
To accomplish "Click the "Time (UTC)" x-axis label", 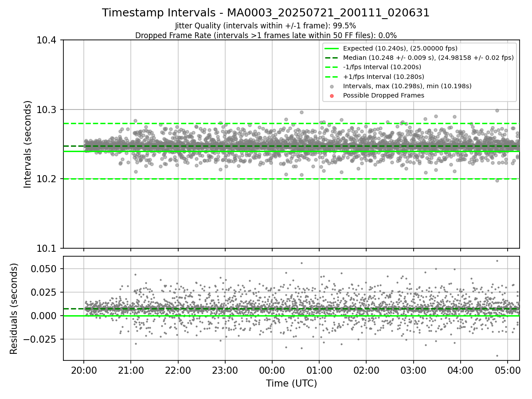I will [x=291, y=383].
